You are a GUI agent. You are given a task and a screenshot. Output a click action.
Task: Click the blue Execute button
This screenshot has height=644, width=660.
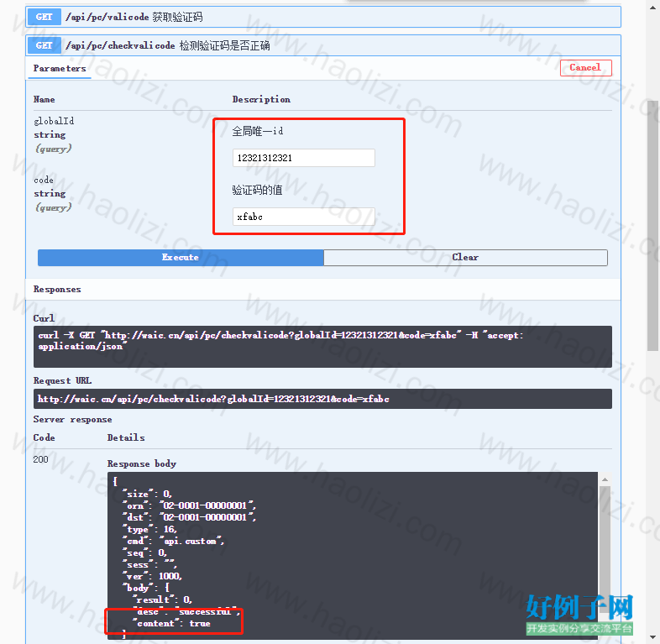(181, 258)
